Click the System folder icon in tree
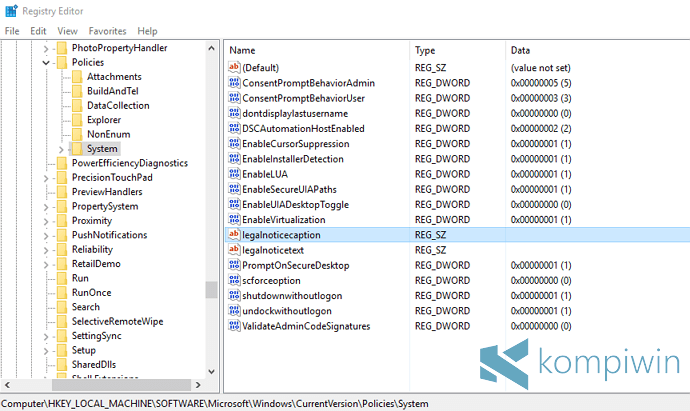The height and width of the screenshot is (411, 690). [77, 148]
